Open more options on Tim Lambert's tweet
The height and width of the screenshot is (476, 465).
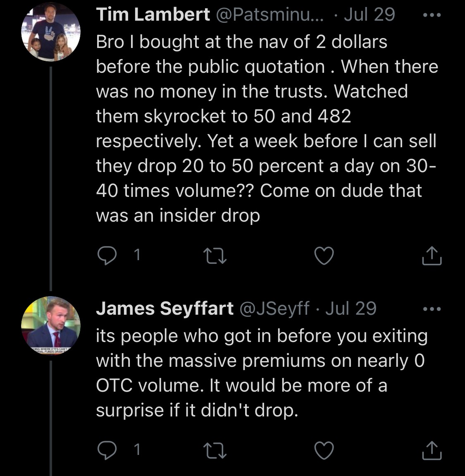click(x=432, y=15)
